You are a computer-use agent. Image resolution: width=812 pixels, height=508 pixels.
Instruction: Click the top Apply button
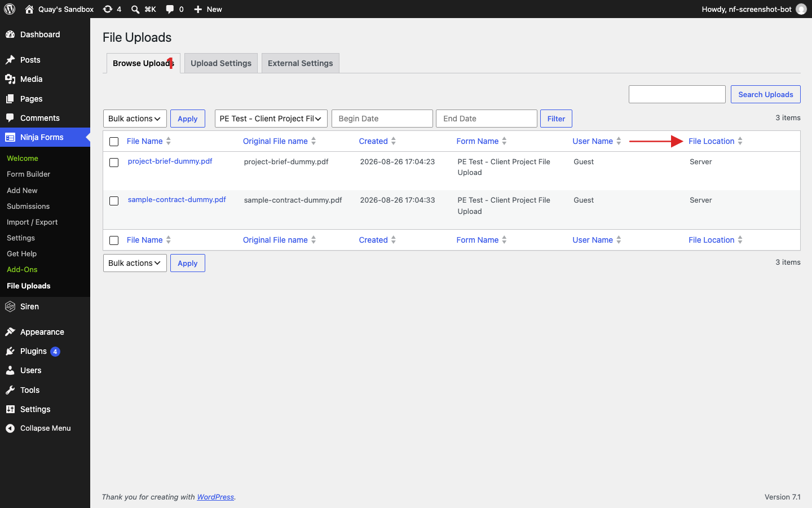coord(188,119)
